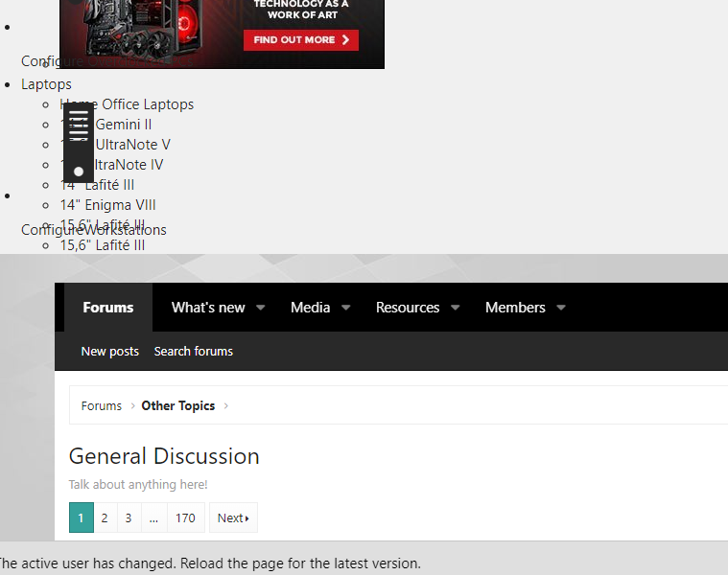This screenshot has height=575, width=728.
Task: Click the General Discussion heading
Action: [164, 456]
